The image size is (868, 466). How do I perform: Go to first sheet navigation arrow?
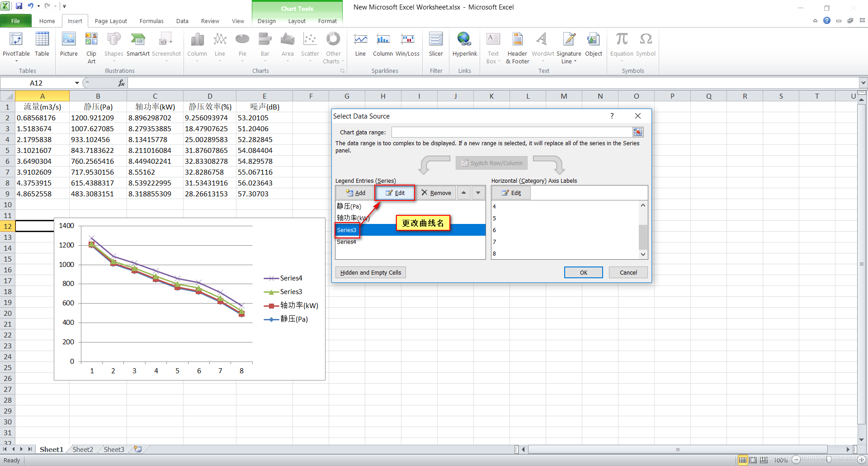5,449
